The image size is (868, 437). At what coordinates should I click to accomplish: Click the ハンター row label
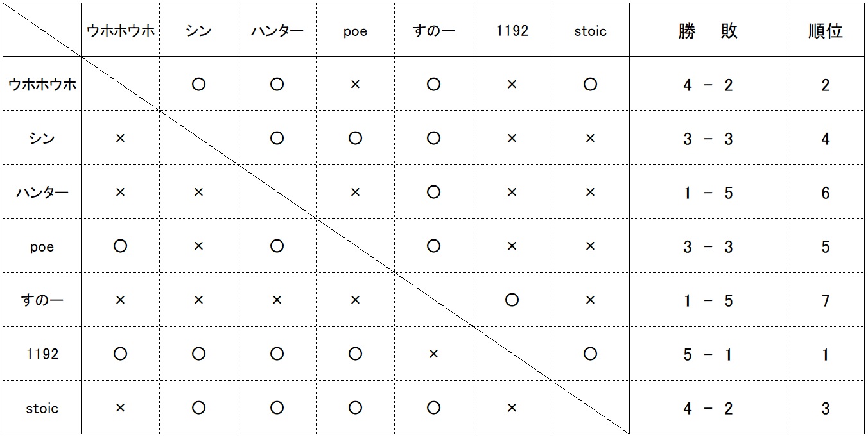point(42,193)
